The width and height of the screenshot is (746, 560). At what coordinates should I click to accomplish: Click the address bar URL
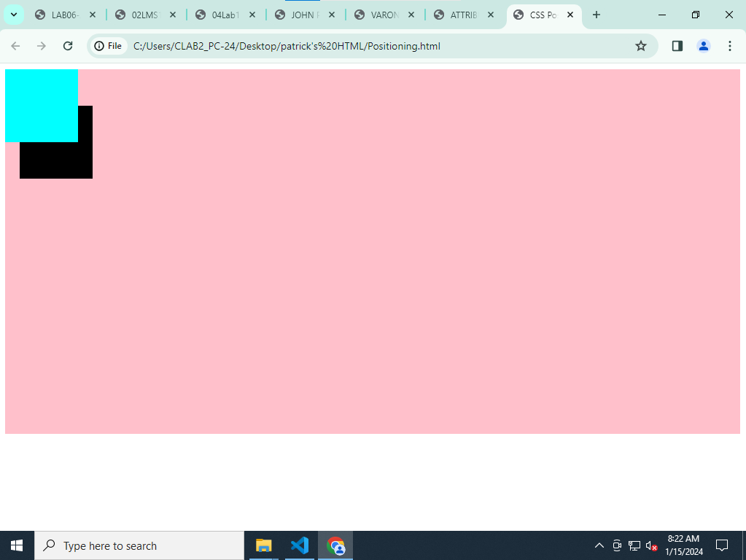point(287,46)
